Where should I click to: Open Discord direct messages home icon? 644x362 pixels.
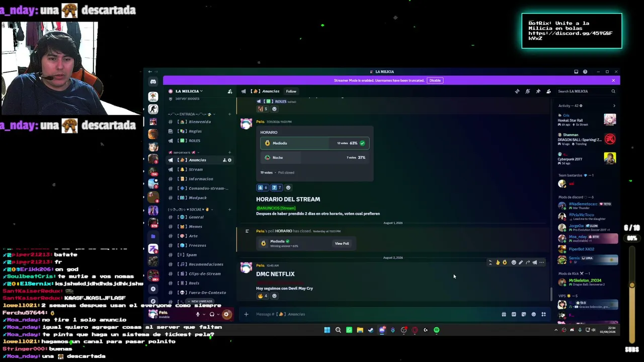point(153,81)
